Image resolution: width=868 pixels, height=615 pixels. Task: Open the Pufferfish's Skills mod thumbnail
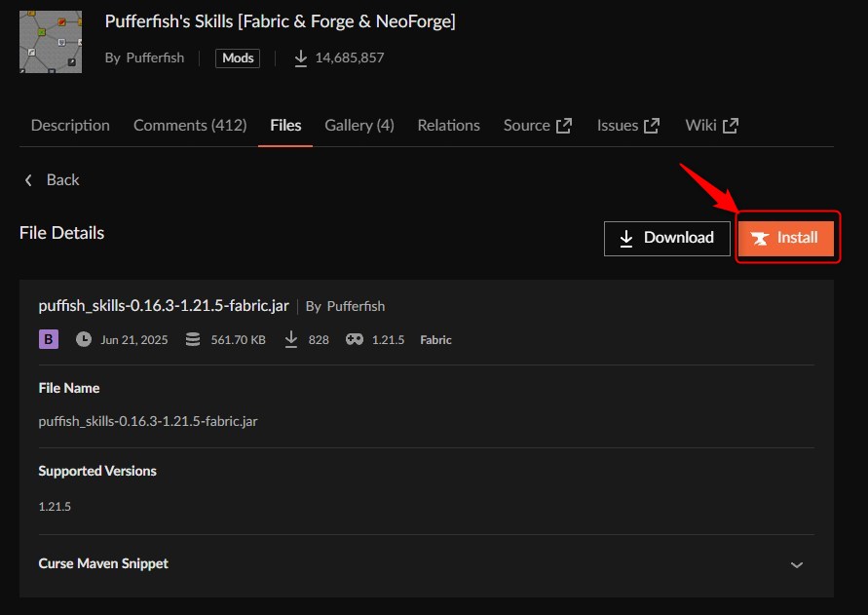pos(51,42)
